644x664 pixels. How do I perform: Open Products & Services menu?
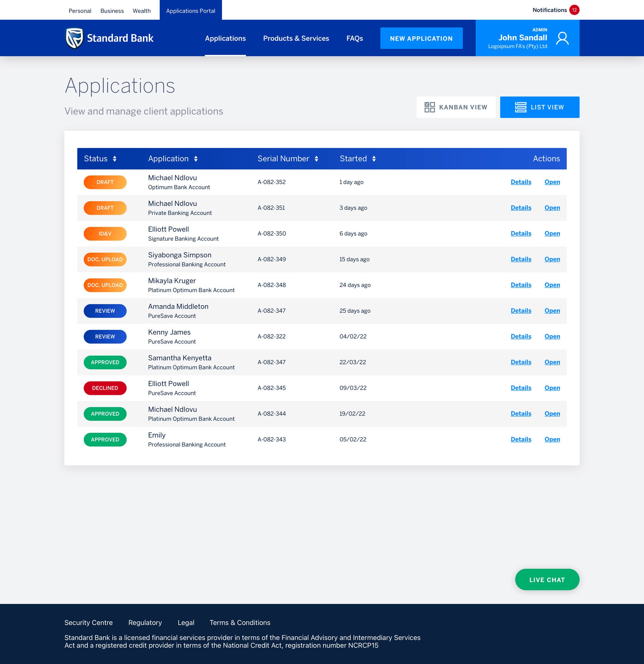296,38
